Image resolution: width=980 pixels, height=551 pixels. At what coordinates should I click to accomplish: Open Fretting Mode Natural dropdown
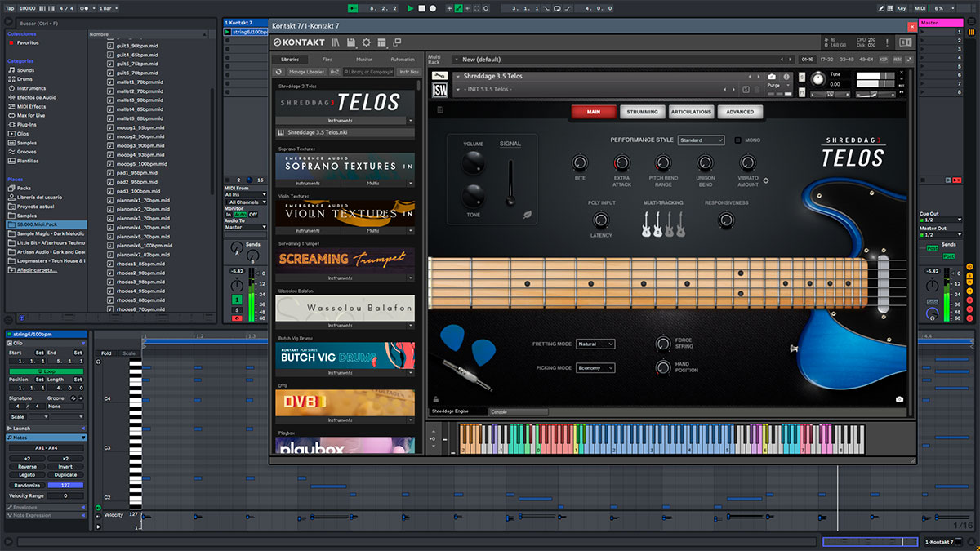pyautogui.click(x=595, y=344)
